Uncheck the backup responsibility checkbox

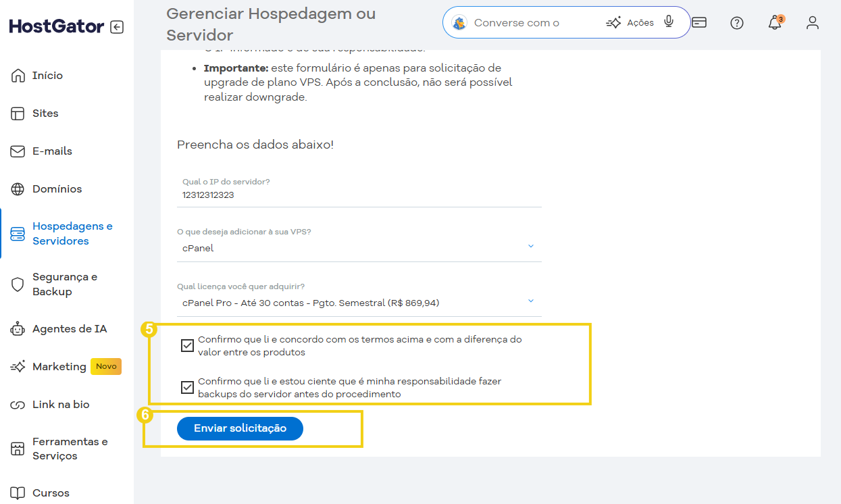coord(187,388)
